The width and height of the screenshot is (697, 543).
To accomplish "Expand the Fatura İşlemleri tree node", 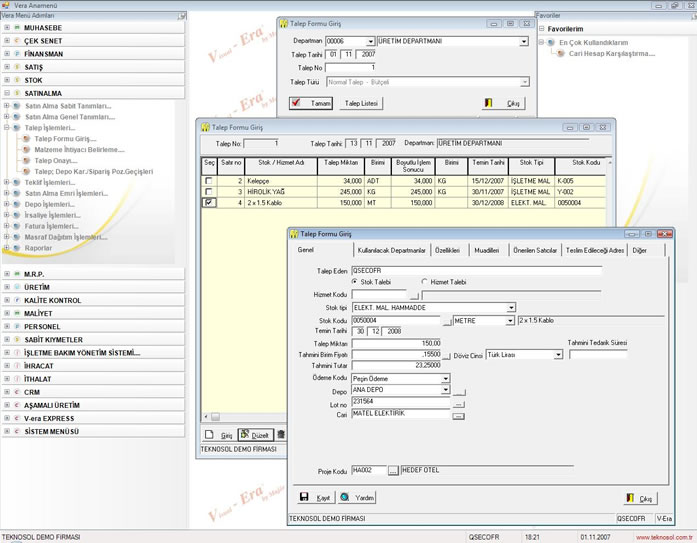I will pos(7,226).
